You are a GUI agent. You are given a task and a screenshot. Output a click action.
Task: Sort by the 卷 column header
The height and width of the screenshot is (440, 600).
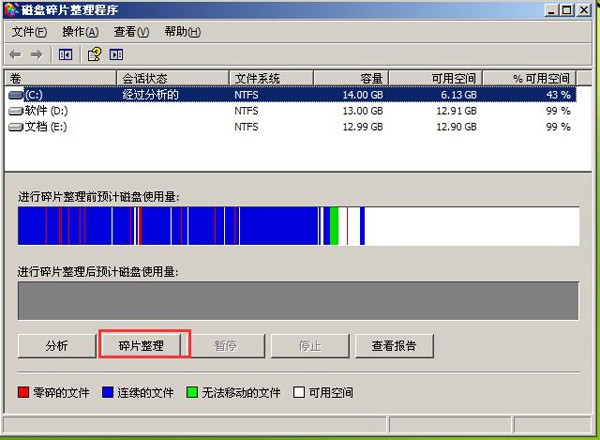[x=60, y=78]
